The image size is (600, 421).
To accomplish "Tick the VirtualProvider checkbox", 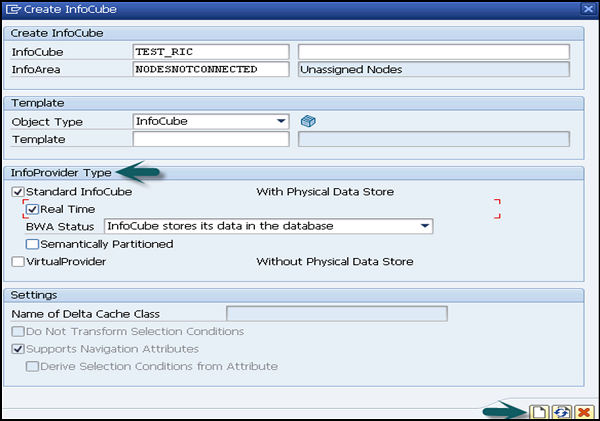I will (x=17, y=262).
